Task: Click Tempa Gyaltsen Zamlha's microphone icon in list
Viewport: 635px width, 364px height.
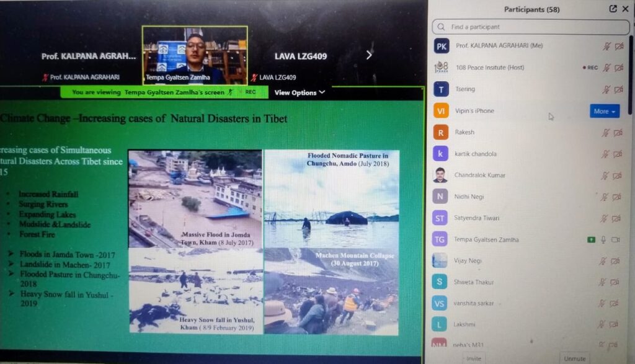Action: point(603,240)
